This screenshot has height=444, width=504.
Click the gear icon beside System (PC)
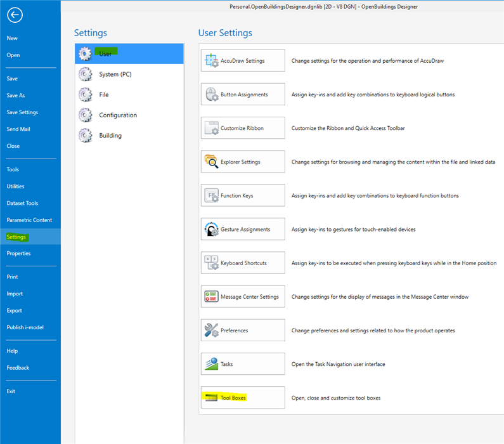click(x=85, y=74)
